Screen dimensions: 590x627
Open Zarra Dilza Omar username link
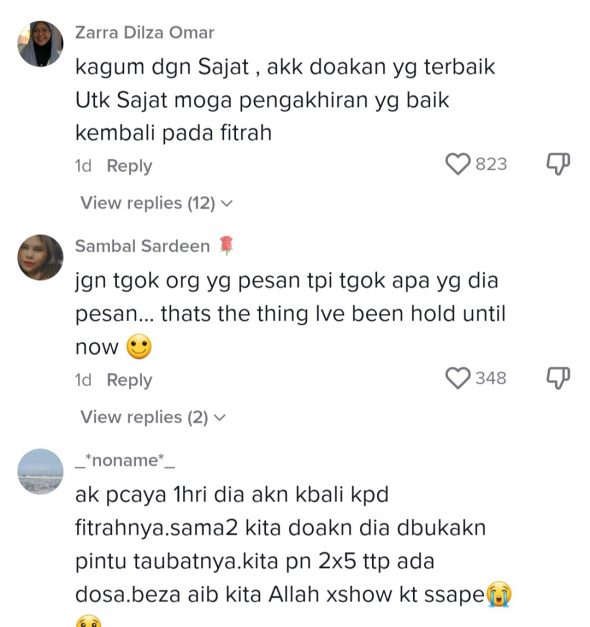(x=144, y=33)
